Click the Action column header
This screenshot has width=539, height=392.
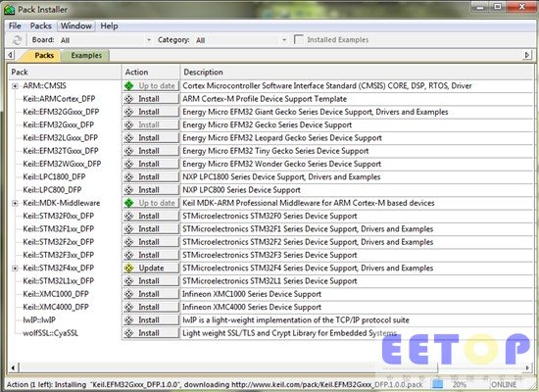point(151,73)
